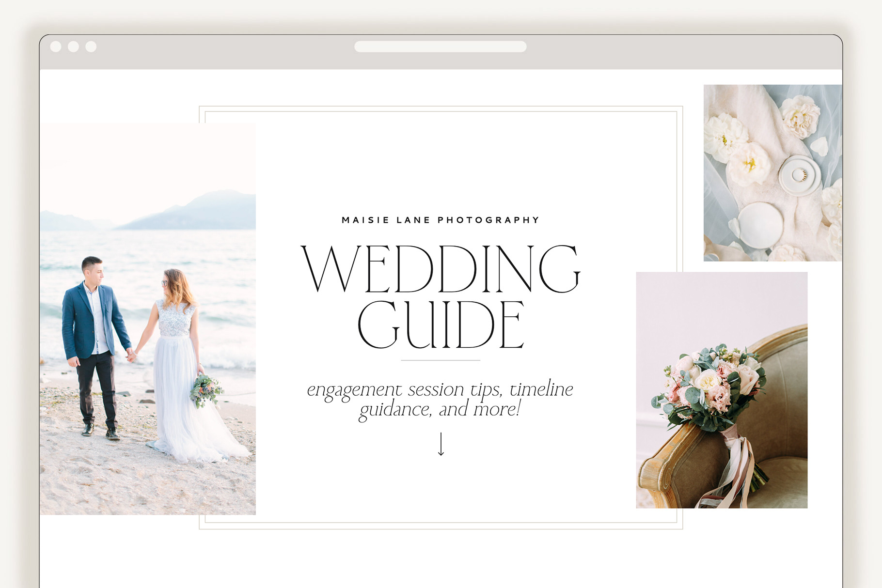Image resolution: width=882 pixels, height=588 pixels.
Task: Click the thin divider line under GUIDE
Action: pos(440,360)
